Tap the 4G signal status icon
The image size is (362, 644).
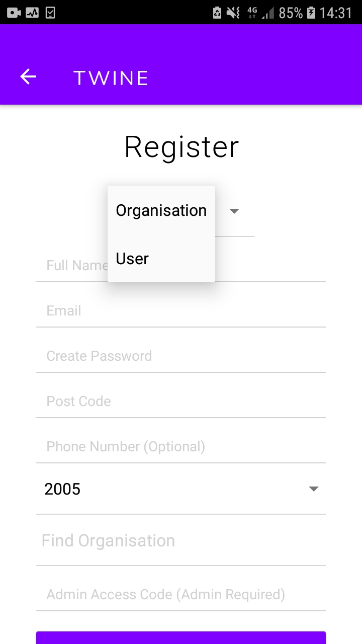[252, 13]
